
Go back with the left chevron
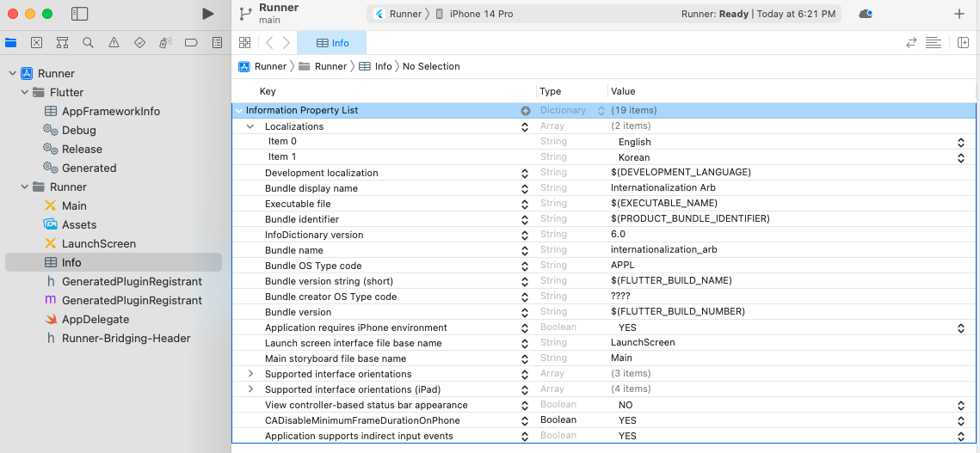pyautogui.click(x=269, y=42)
